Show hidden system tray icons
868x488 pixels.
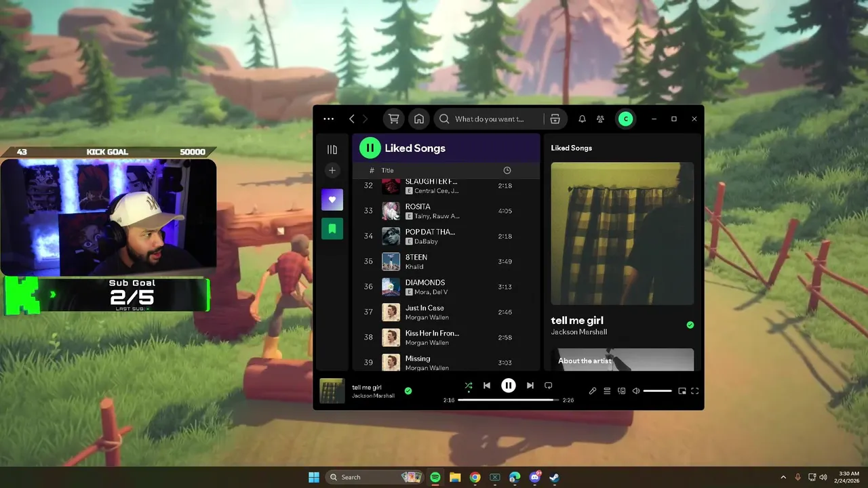click(x=783, y=477)
